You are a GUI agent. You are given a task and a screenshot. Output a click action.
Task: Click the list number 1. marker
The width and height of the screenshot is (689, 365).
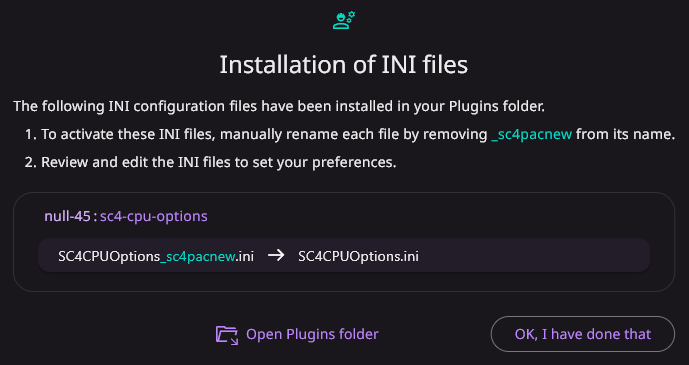(31, 135)
